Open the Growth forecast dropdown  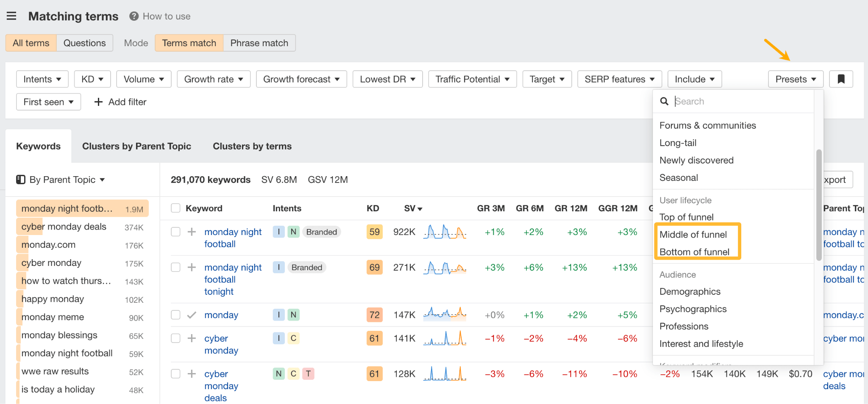click(x=301, y=79)
